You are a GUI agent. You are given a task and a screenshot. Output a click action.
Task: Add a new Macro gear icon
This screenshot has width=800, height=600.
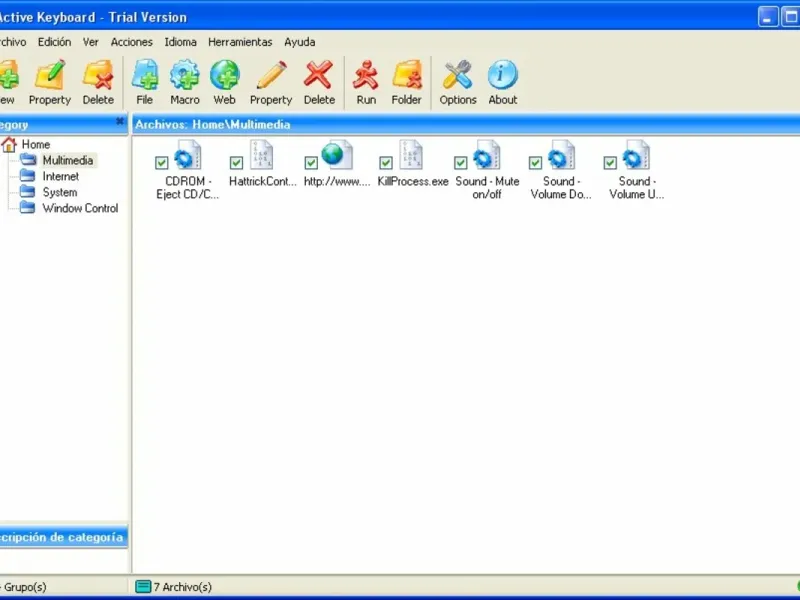tap(185, 75)
